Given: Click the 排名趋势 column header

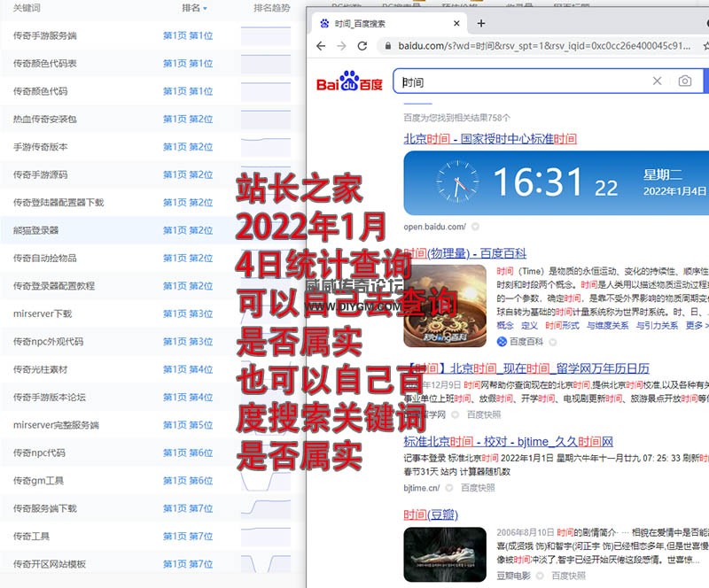Looking at the screenshot, I should click(272, 8).
